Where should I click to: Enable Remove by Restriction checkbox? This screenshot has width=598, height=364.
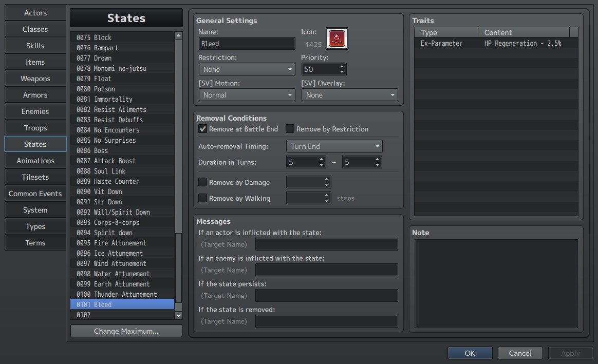290,129
